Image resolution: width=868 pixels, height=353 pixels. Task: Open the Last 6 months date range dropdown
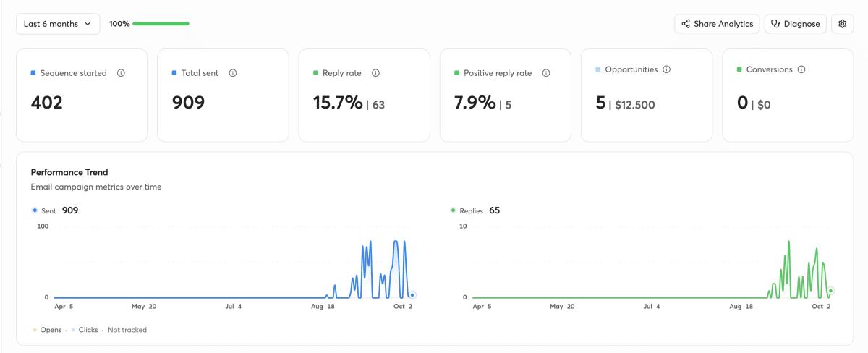pyautogui.click(x=58, y=24)
